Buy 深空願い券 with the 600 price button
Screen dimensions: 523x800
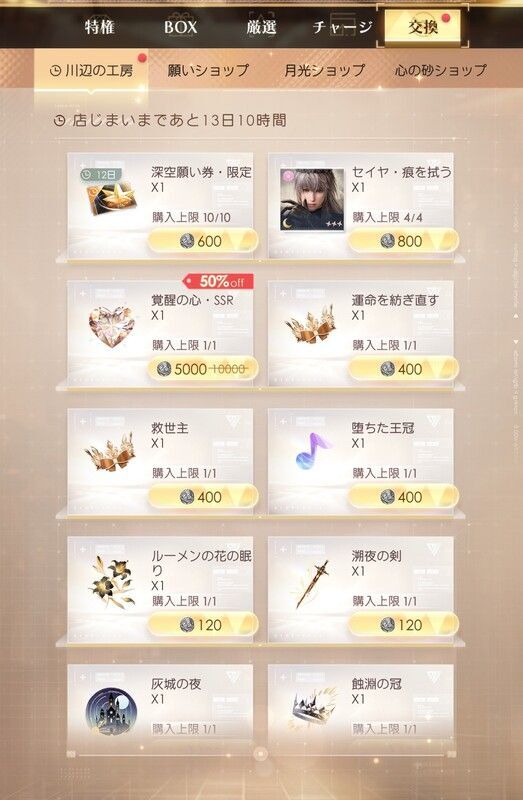tap(203, 241)
